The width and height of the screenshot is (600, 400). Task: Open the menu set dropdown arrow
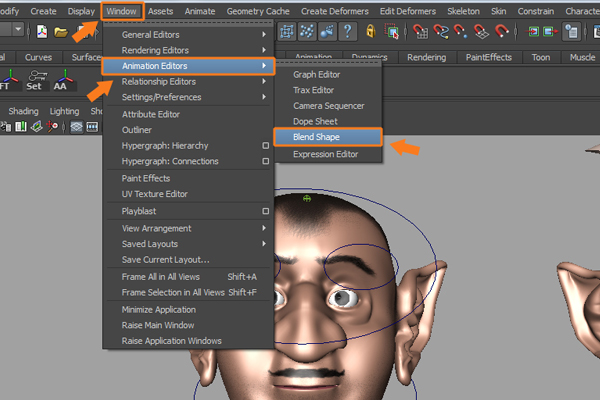(x=18, y=29)
